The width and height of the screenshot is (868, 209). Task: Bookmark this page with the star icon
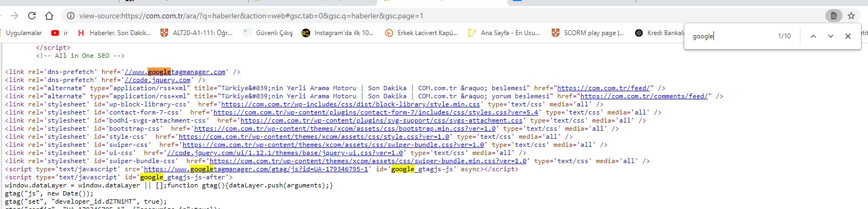[x=851, y=16]
